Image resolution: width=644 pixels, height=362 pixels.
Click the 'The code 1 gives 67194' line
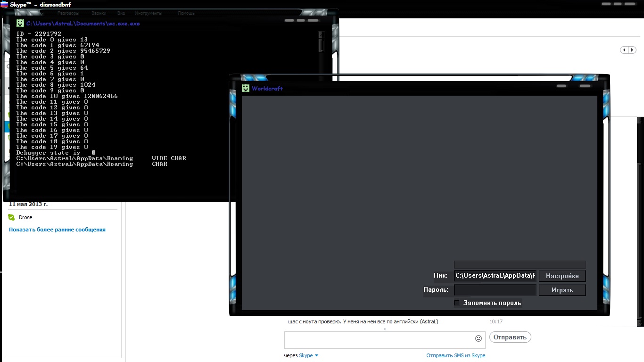tap(58, 45)
